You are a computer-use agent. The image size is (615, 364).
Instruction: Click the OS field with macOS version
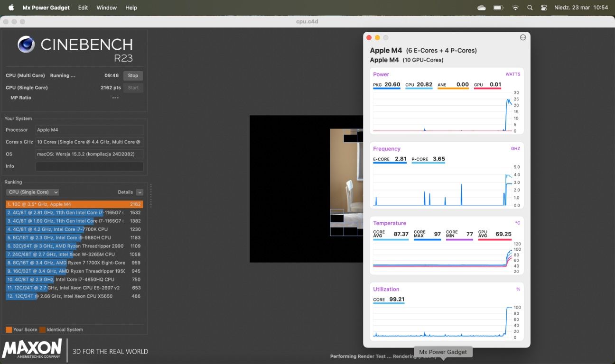[90, 154]
